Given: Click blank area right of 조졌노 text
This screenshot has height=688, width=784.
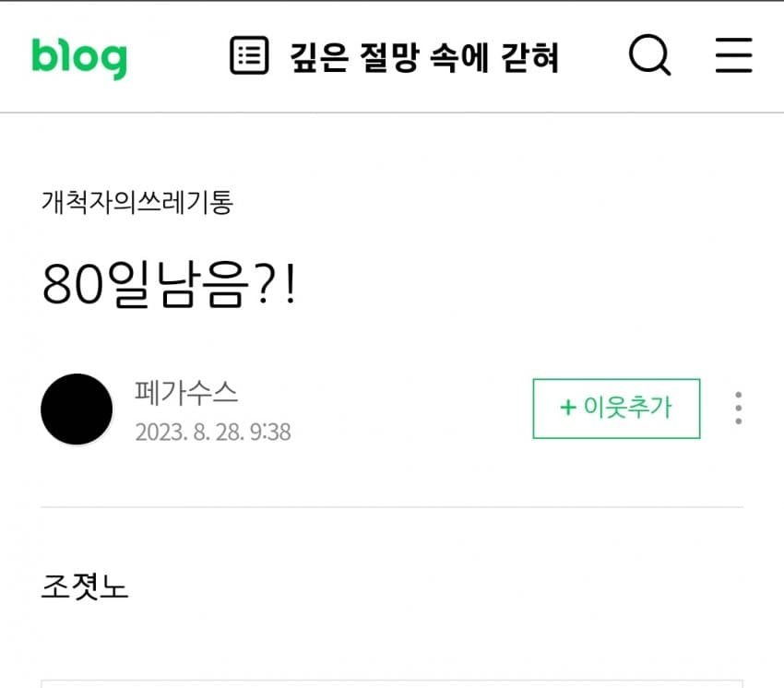Looking at the screenshot, I should (435, 587).
